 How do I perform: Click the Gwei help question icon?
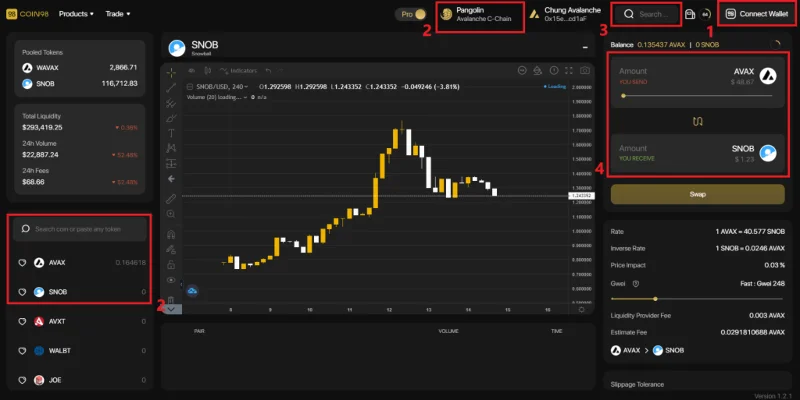(636, 284)
